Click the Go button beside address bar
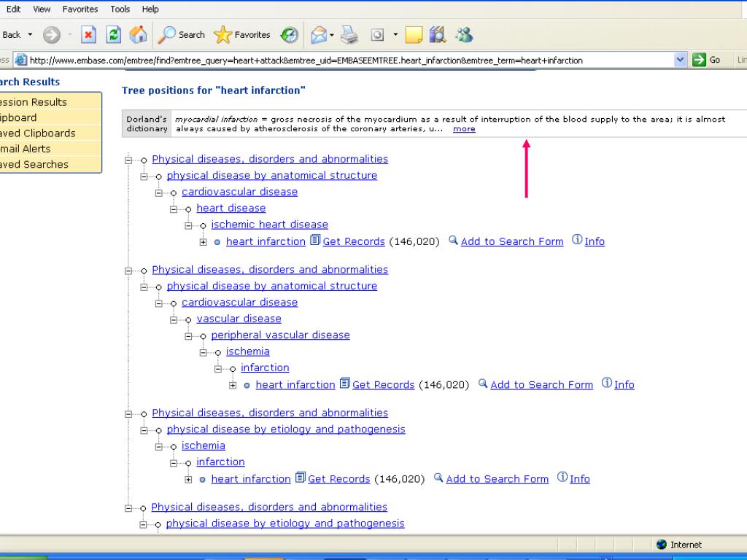Screen dimensions: 747x560 pyautogui.click(x=707, y=60)
